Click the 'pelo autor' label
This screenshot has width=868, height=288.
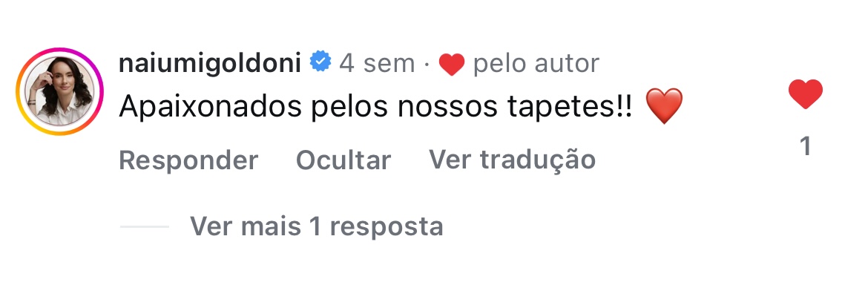[536, 65]
